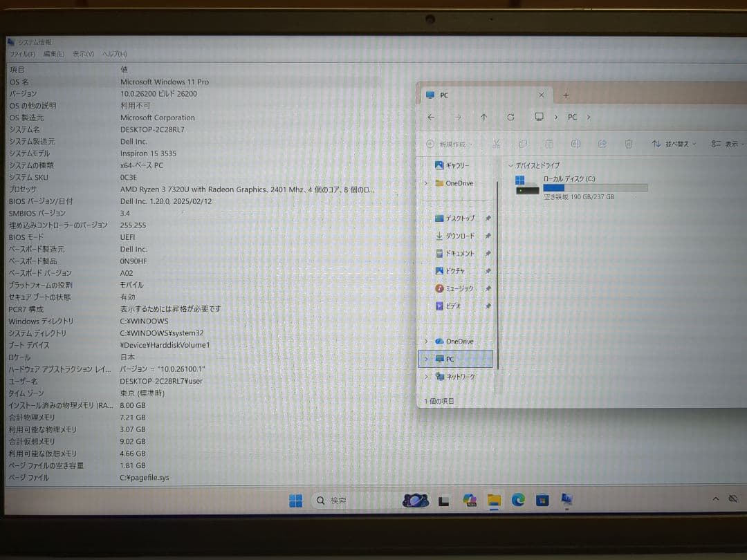Image resolution: width=747 pixels, height=560 pixels.
Task: Expand chevron after PC in breadcrumb
Action: click(x=589, y=117)
